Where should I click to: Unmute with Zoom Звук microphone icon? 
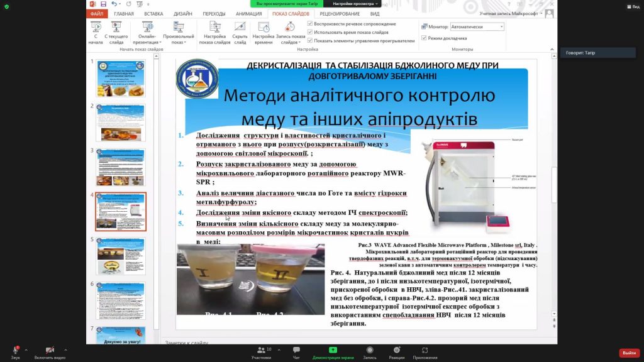coord(15,349)
